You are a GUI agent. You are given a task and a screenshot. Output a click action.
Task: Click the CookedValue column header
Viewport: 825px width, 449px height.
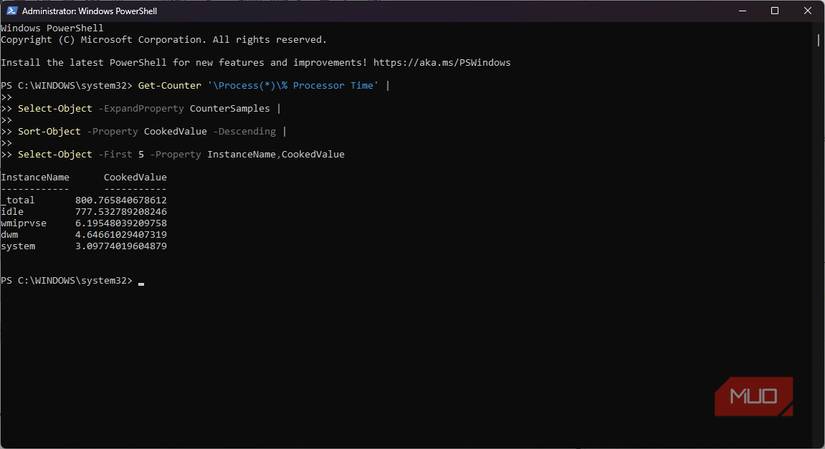[x=135, y=177]
